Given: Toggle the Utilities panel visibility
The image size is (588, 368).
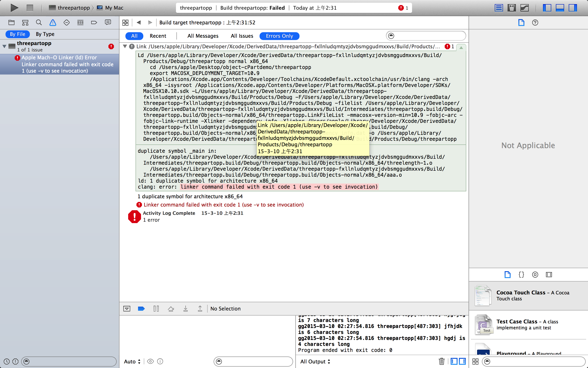Looking at the screenshot, I should coord(573,8).
